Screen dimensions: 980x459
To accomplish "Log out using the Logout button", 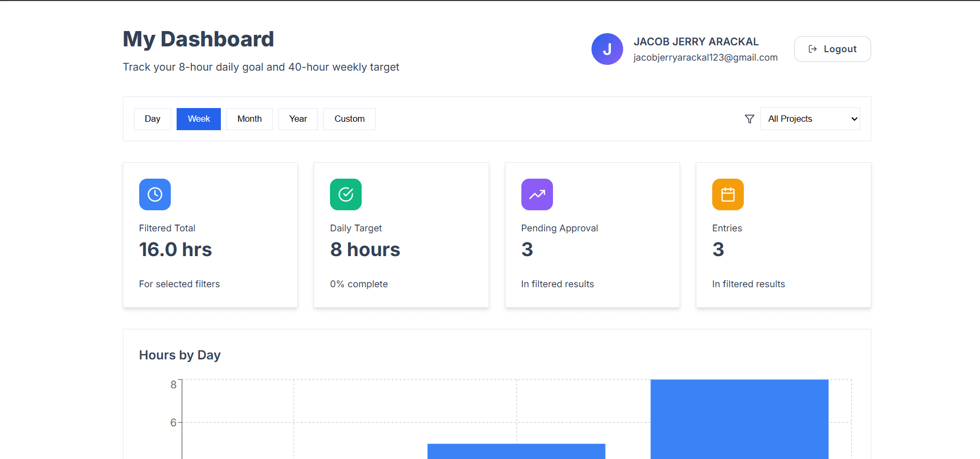I will (x=832, y=49).
